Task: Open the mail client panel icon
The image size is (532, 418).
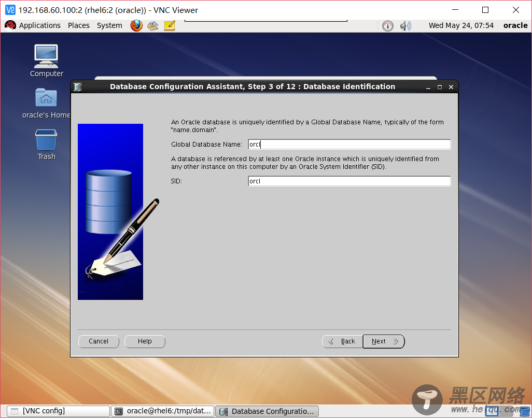Action: (153, 25)
